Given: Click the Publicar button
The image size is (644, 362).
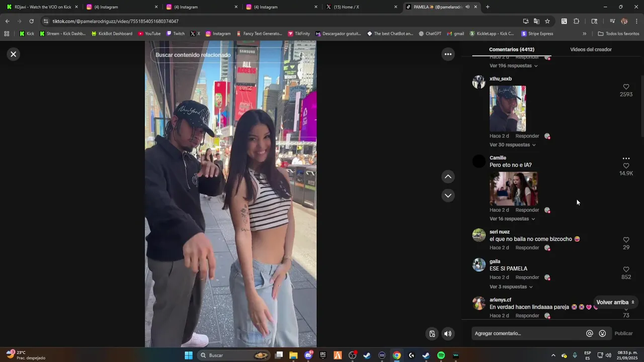Looking at the screenshot, I should pos(623,333).
